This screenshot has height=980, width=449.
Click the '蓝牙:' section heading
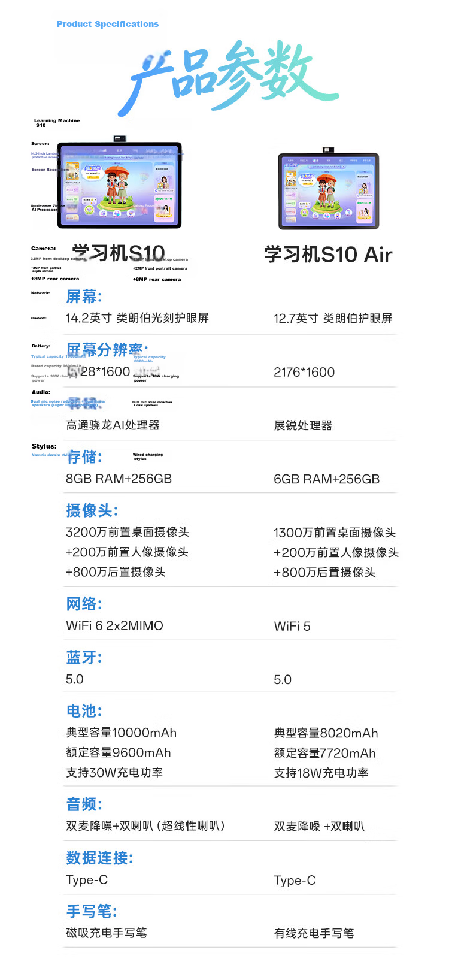84,658
